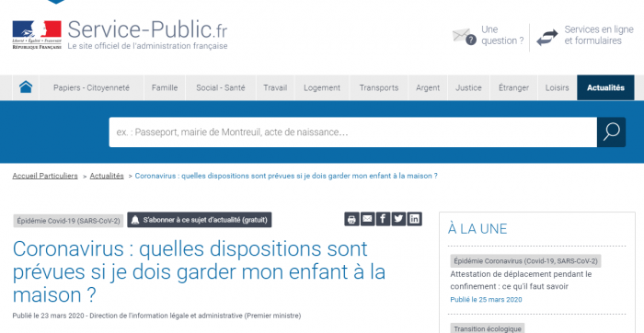Screen dimensions: 644x333
Task: Go to the home page icon
Action: pyautogui.click(x=26, y=87)
